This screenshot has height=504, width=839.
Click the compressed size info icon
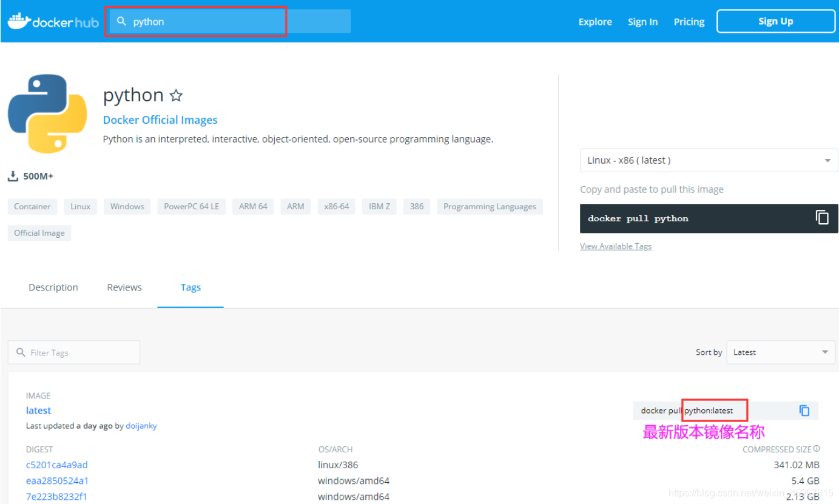[x=817, y=449]
